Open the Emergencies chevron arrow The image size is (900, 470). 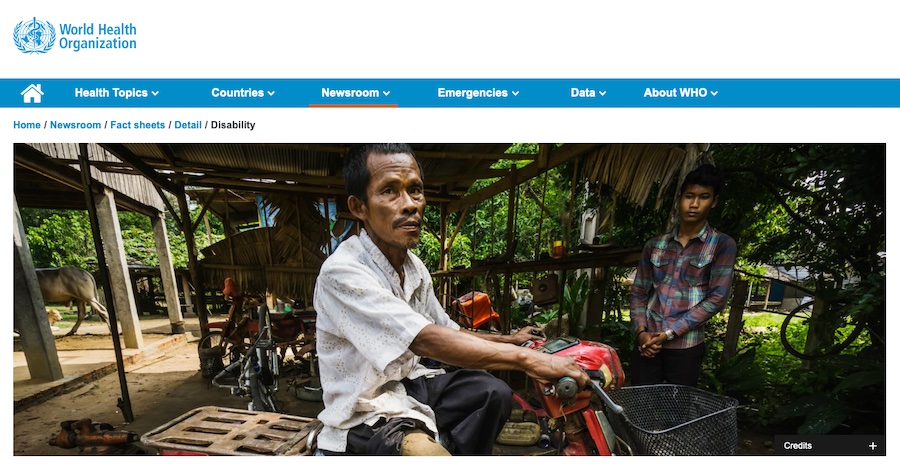pyautogui.click(x=515, y=94)
